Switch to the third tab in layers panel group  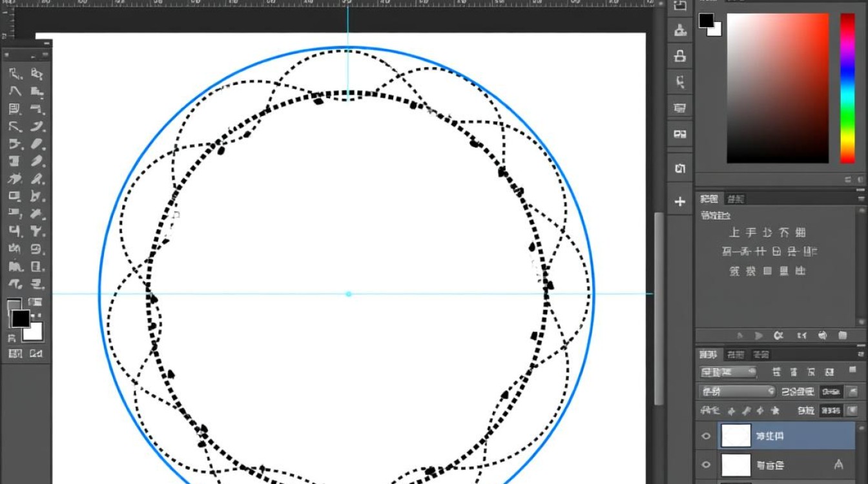point(761,354)
